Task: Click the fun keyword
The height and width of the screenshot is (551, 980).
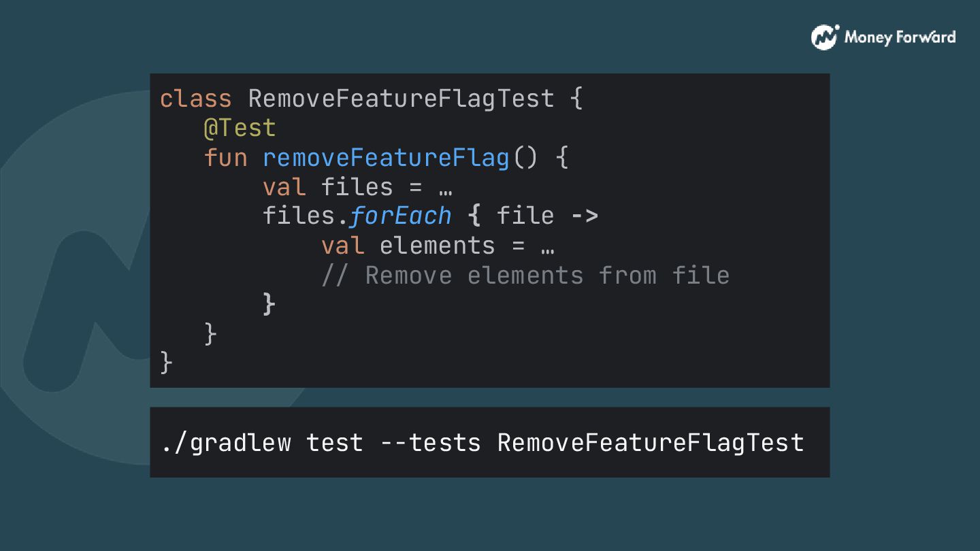Action: (225, 158)
